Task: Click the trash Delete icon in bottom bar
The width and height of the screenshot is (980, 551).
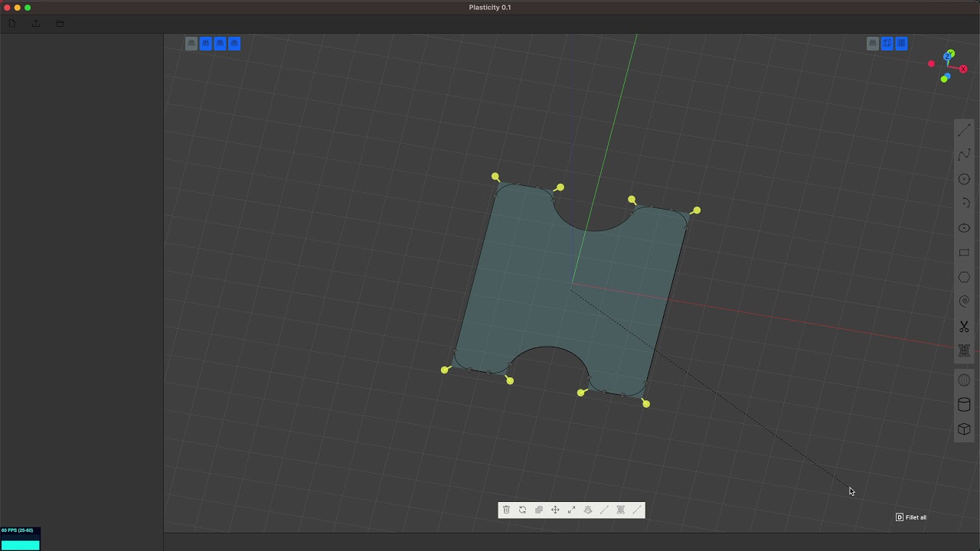Action: click(x=506, y=510)
